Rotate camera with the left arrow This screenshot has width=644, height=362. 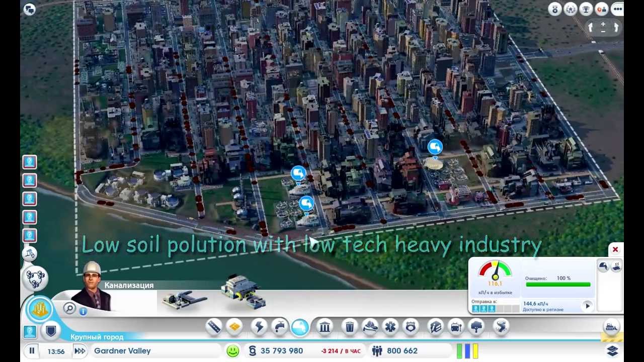coord(591,28)
